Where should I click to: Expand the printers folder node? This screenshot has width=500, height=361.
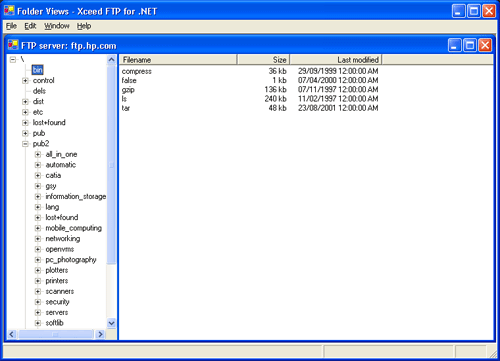coord(38,281)
